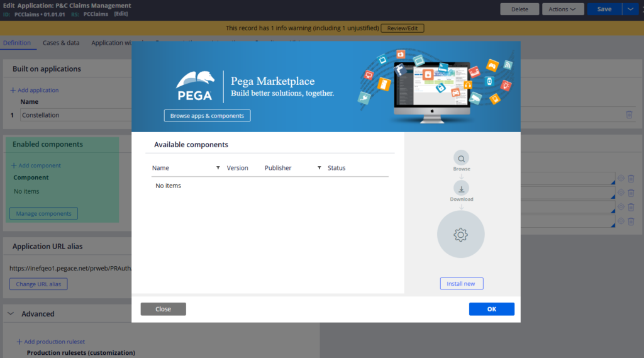
Task: Click the Download arrow icon in Marketplace dialog
Action: click(x=461, y=189)
